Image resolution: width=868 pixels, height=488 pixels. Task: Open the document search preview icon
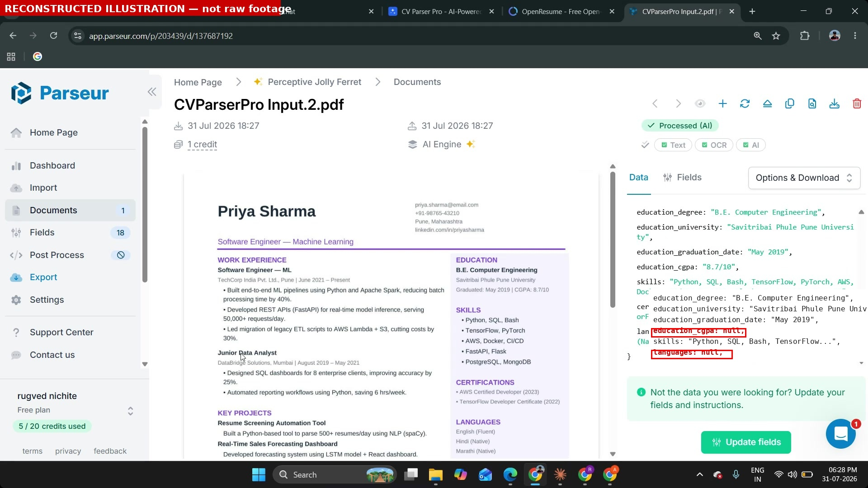[812, 104]
